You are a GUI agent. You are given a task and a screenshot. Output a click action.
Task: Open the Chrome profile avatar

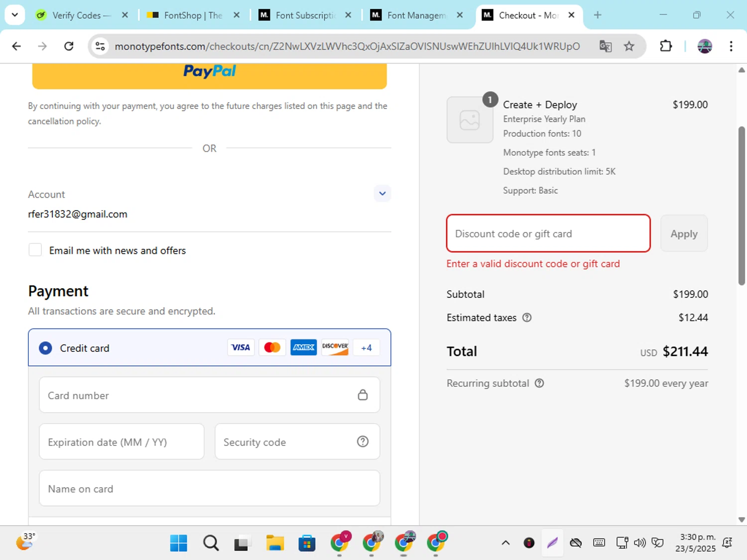[705, 46]
